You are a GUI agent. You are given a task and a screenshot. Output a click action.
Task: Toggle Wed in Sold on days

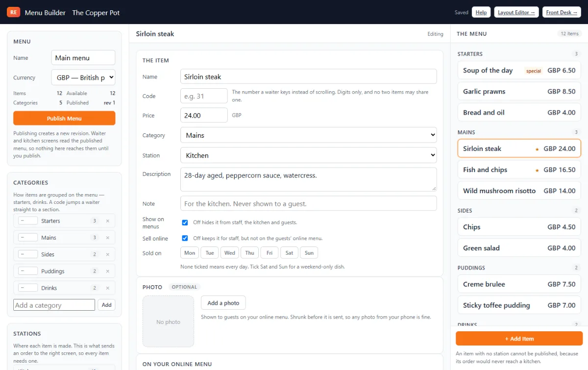click(x=230, y=253)
